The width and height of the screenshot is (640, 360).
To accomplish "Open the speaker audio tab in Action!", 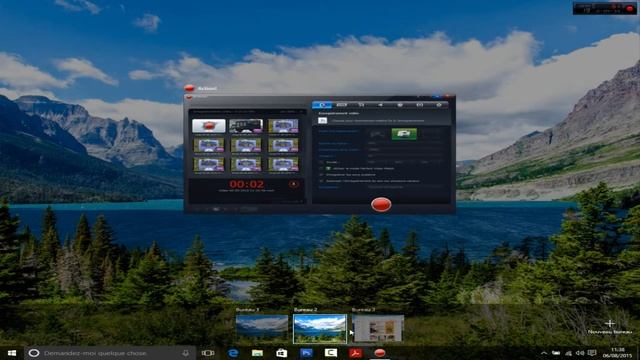I will pyautogui.click(x=380, y=105).
